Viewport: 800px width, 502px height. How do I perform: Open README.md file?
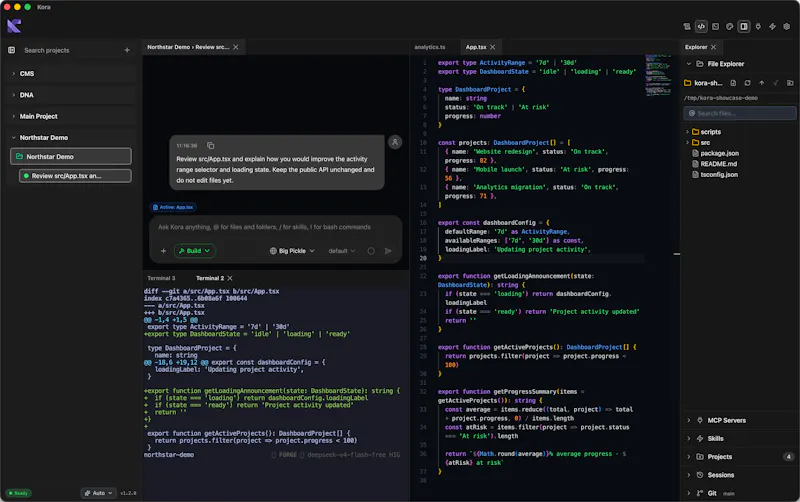pos(714,164)
